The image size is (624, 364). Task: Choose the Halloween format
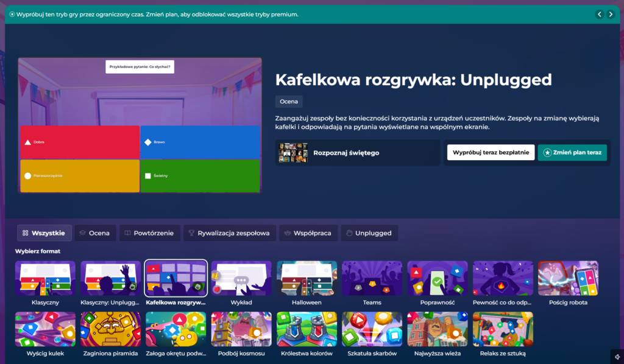pos(307,279)
